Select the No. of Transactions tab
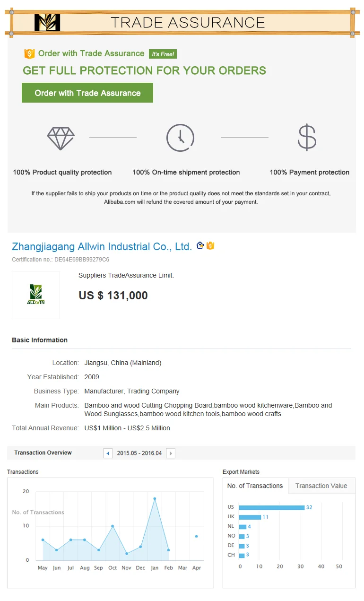The height and width of the screenshot is (601, 364). pos(255,486)
